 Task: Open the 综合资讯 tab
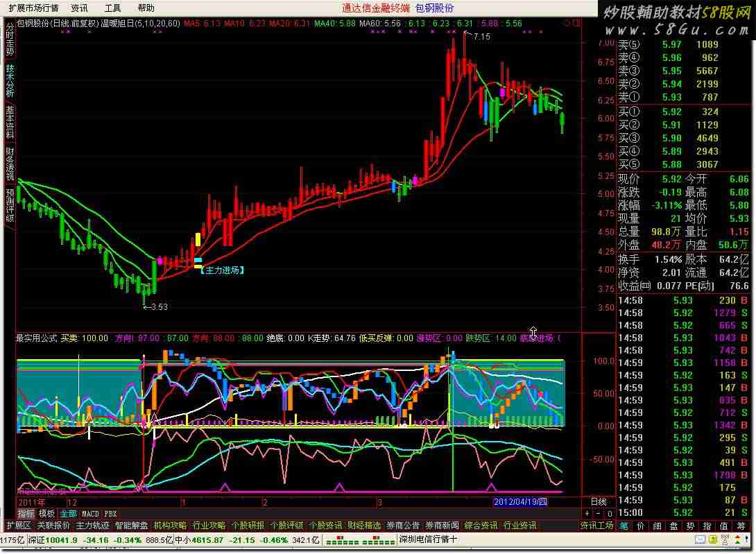(481, 526)
